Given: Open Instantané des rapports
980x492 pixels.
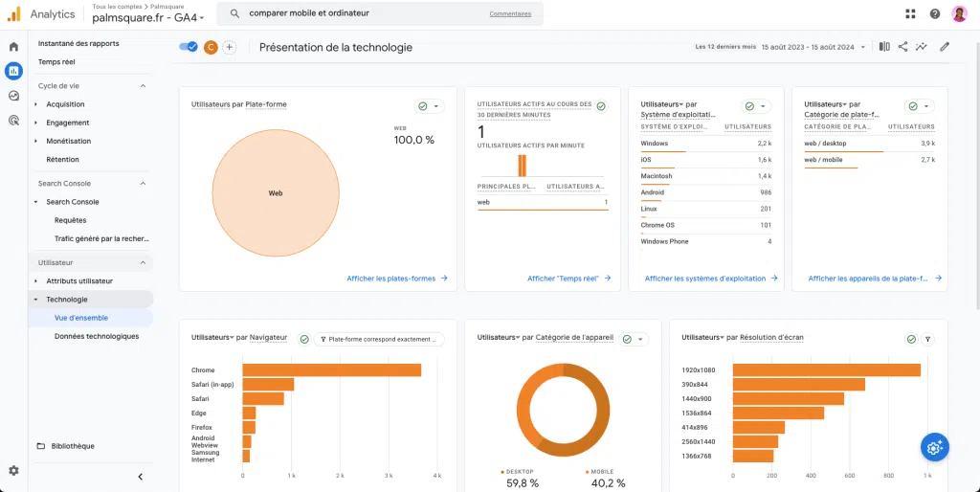Looking at the screenshot, I should pos(78,44).
